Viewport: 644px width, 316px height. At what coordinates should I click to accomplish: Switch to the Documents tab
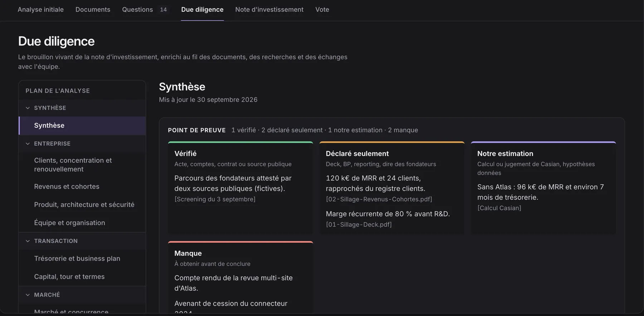(93, 10)
